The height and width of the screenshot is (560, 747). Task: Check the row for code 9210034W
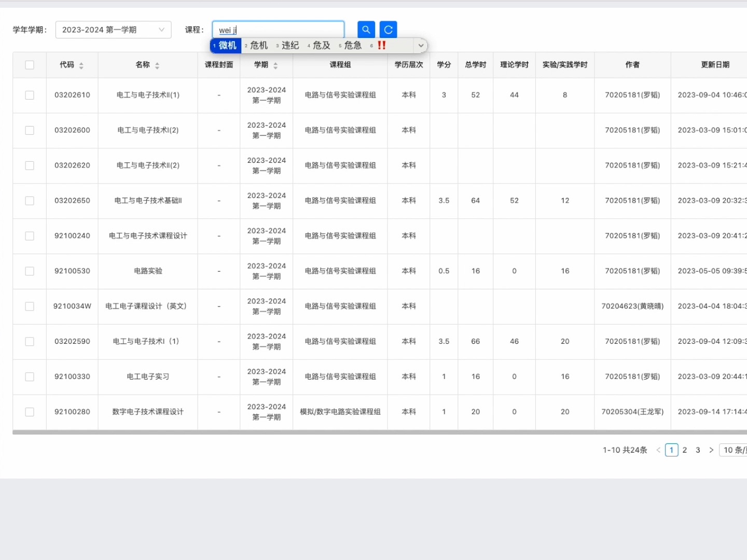(x=30, y=306)
